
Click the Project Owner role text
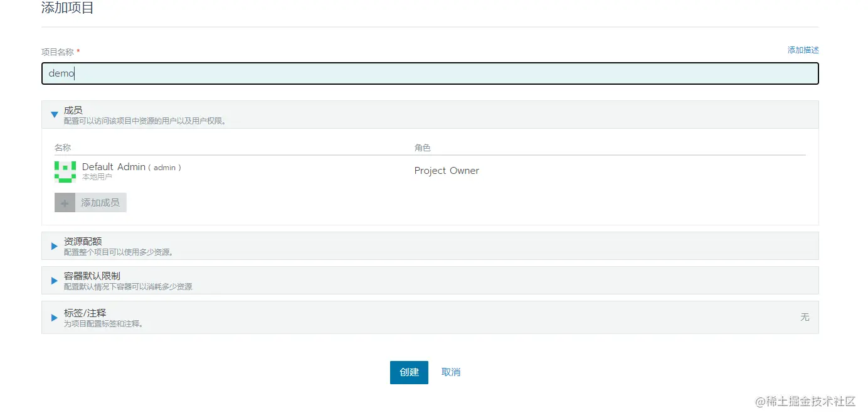447,171
